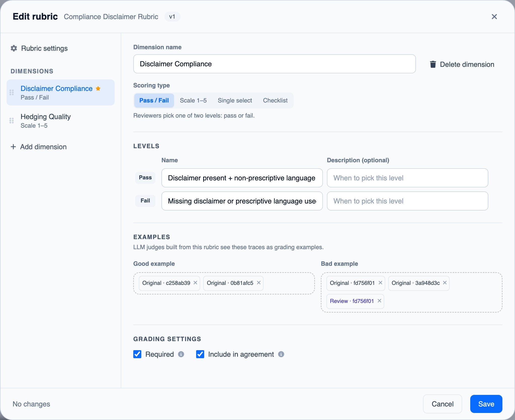Screen dimensions: 515x420
Task: Click the Delete dimension label
Action: (x=467, y=64)
